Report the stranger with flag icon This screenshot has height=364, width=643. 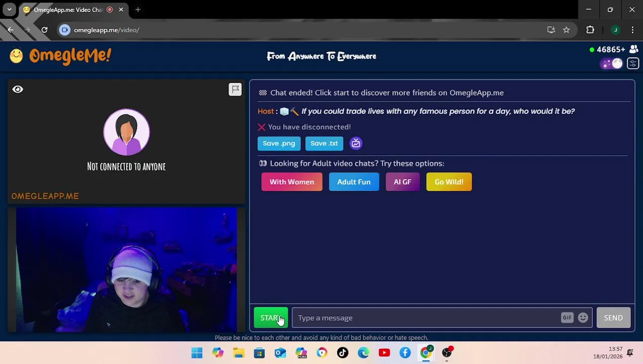[x=235, y=89]
